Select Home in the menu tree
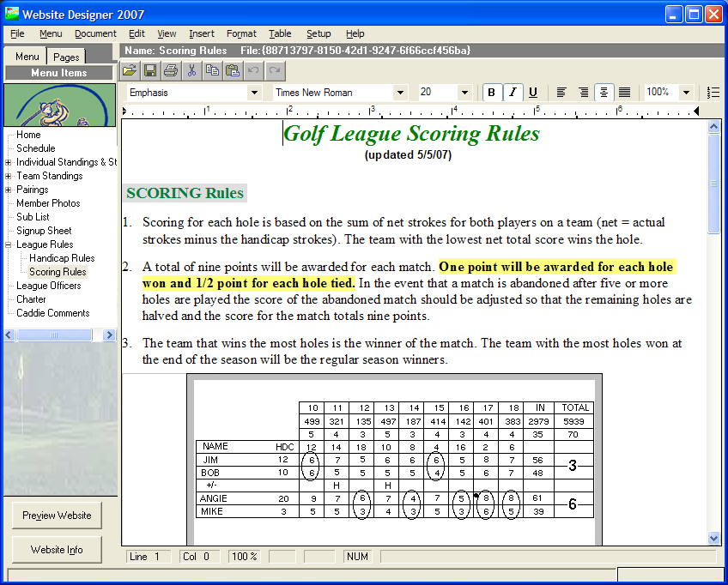This screenshot has height=585, width=728. coord(28,135)
